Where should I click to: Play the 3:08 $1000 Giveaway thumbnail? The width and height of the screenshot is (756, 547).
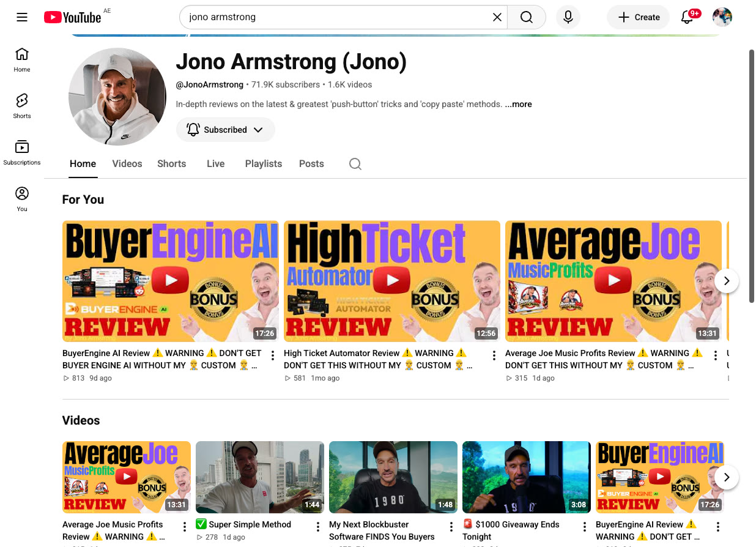pyautogui.click(x=527, y=477)
